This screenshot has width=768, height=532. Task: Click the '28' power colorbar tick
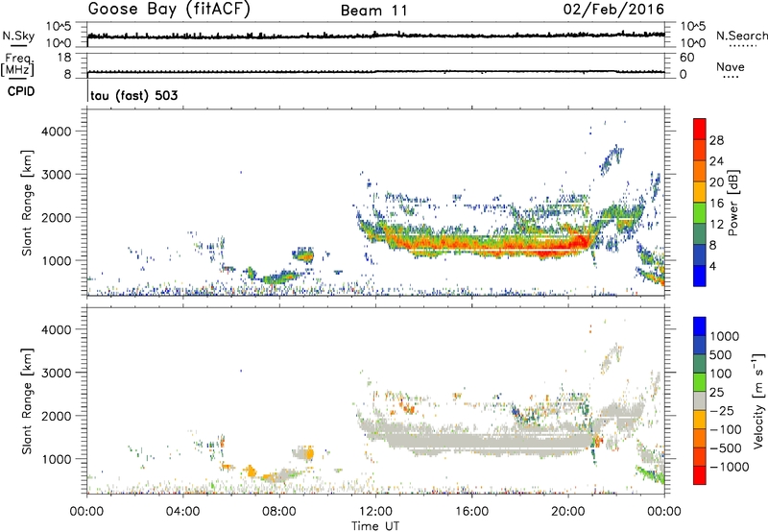[716, 140]
